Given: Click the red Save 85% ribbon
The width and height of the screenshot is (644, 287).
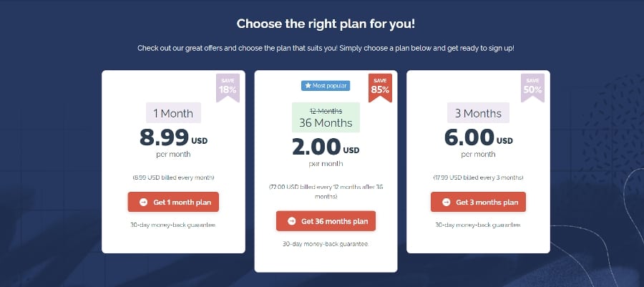Looking at the screenshot, I should tap(379, 88).
